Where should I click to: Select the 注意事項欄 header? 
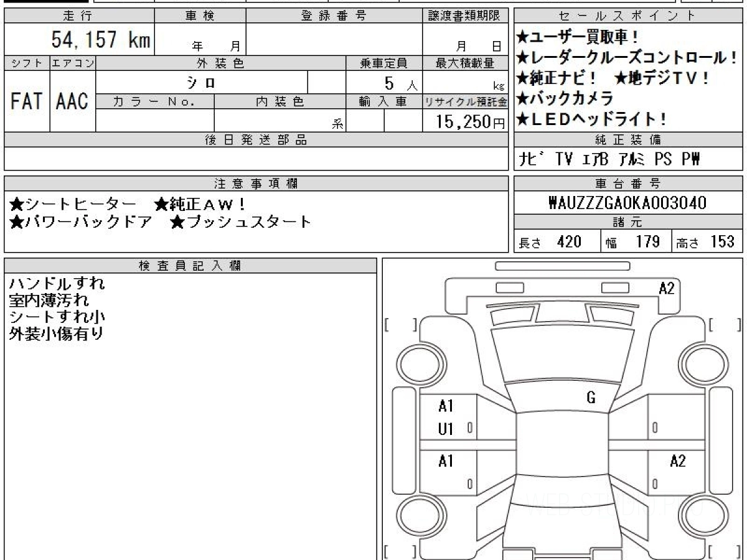pyautogui.click(x=256, y=184)
